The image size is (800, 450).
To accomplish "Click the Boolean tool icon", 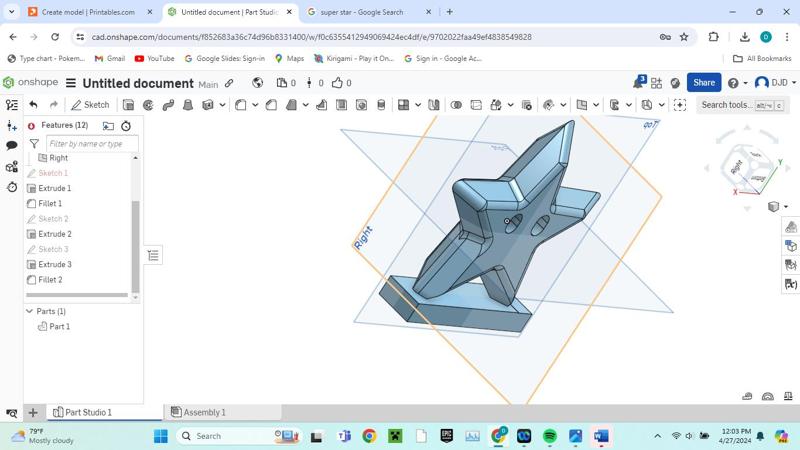I will point(456,105).
